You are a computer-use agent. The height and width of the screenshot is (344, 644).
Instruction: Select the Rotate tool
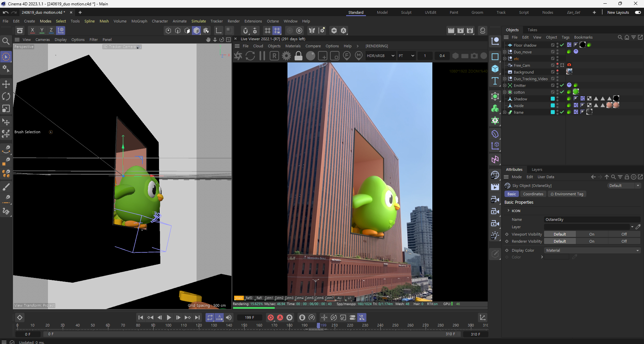pos(6,96)
